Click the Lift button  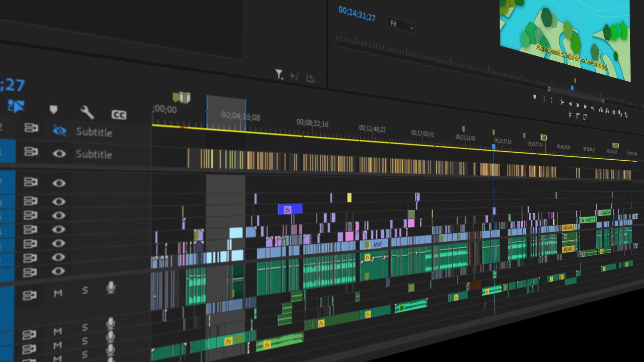coord(601,110)
